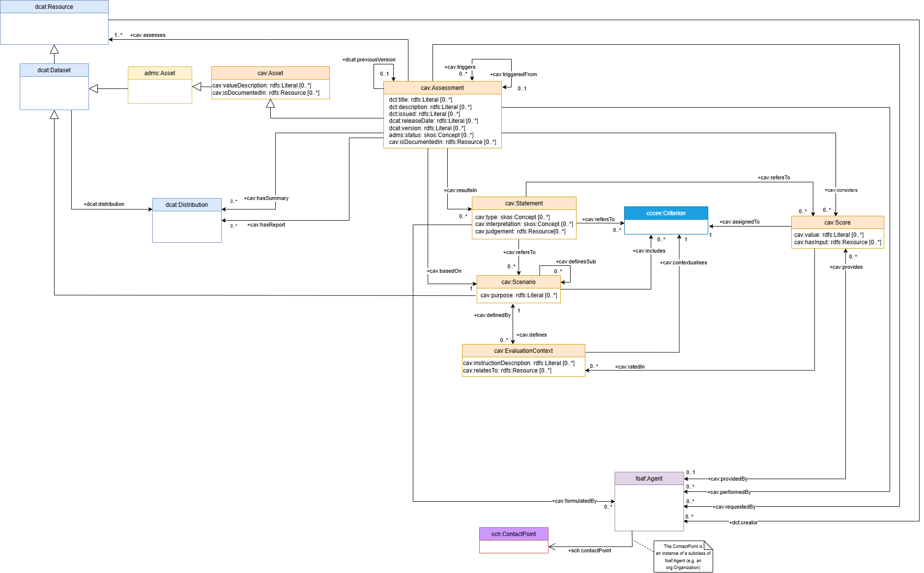The width and height of the screenshot is (924, 573).
Task: Select the +cav:considers relation label
Action: click(841, 190)
